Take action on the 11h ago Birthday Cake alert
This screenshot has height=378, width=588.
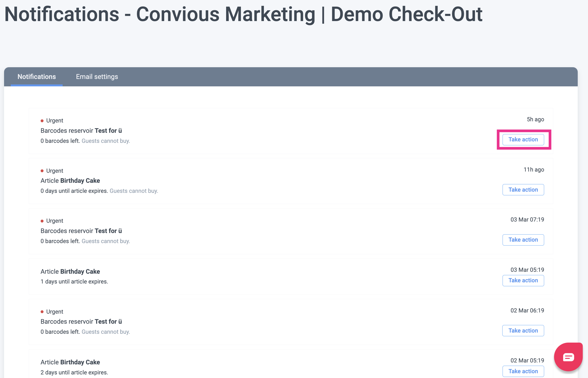coord(523,190)
